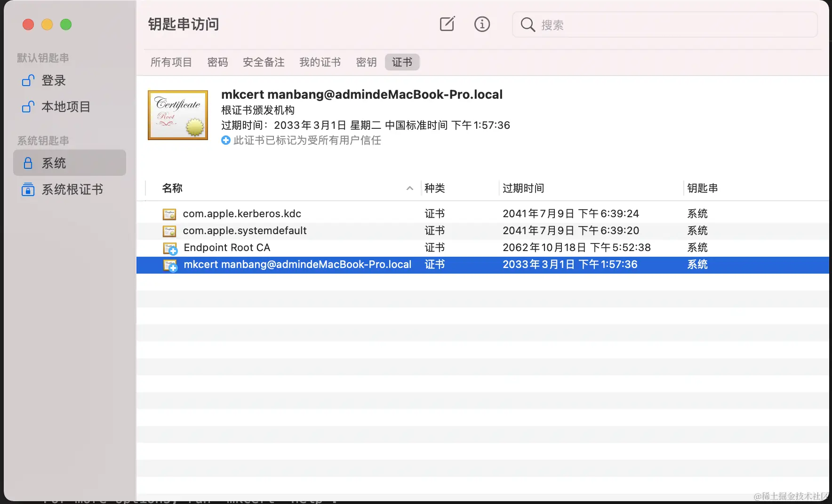Click the large Certificate Root thumbnail

pos(178,115)
